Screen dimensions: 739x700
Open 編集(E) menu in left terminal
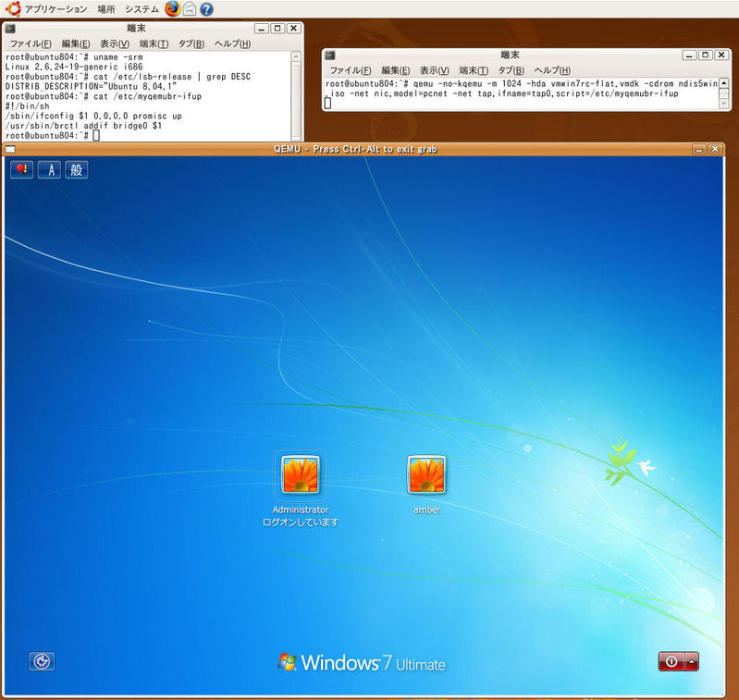76,43
